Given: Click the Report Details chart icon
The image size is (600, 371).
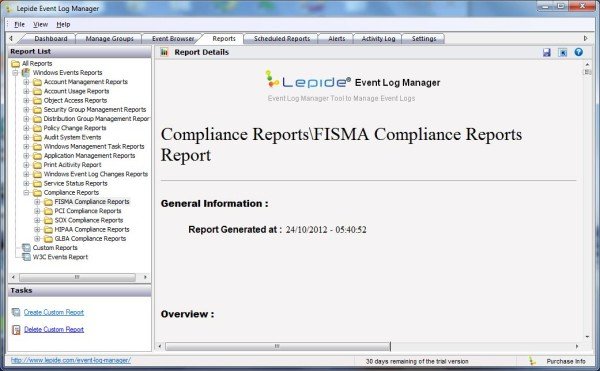Looking at the screenshot, I should (164, 52).
